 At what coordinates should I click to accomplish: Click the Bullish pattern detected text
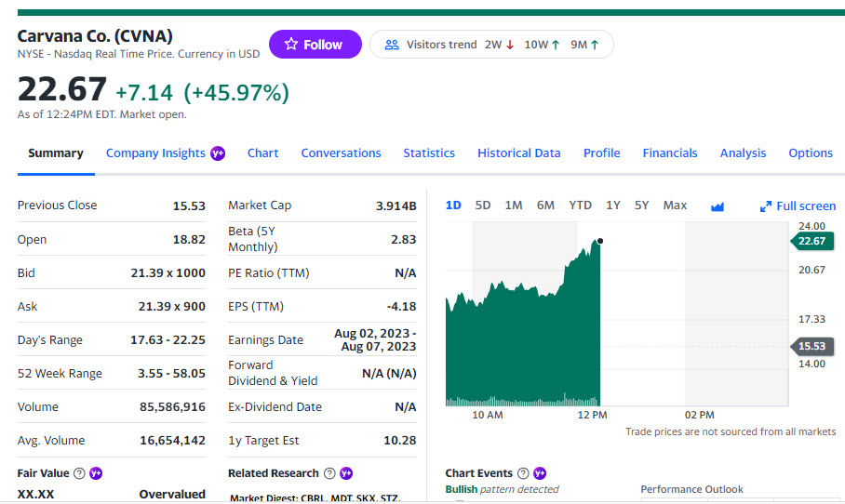click(x=502, y=489)
